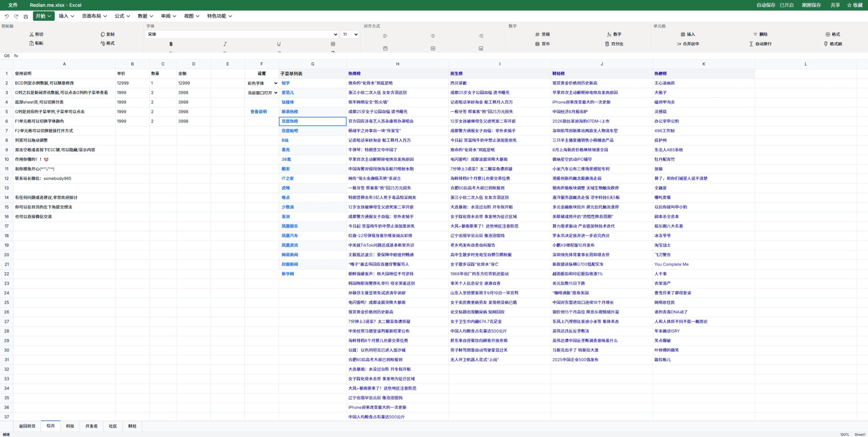The height and width of the screenshot is (437, 868).
Task: Toggle underline formatting
Action: (x=279, y=44)
